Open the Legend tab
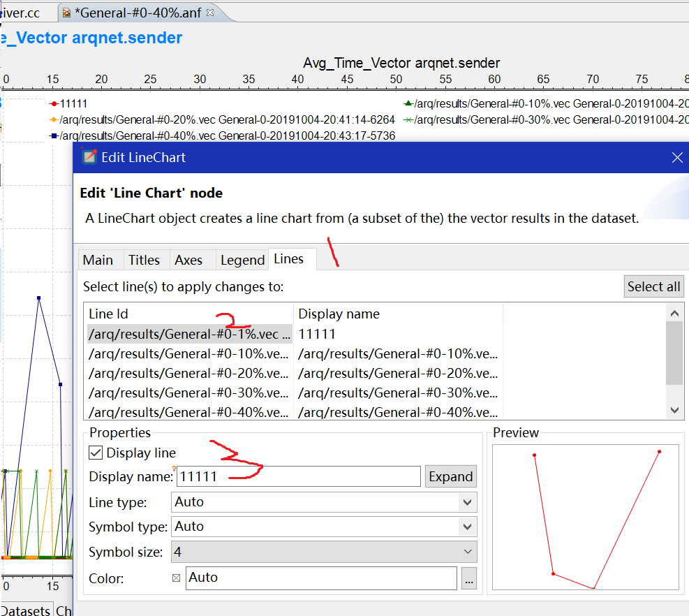 [x=242, y=260]
